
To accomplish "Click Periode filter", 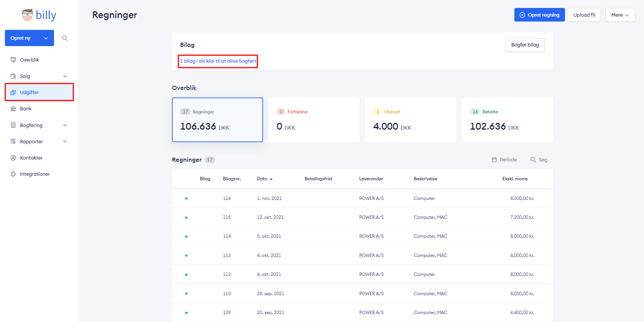I will coord(504,160).
